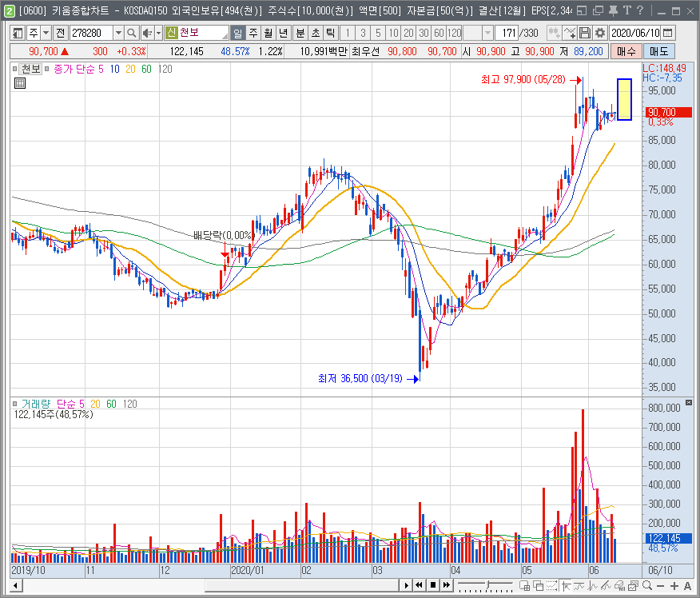Open the 주 type dropdown arrow
This screenshot has width=700, height=598.
click(46, 33)
